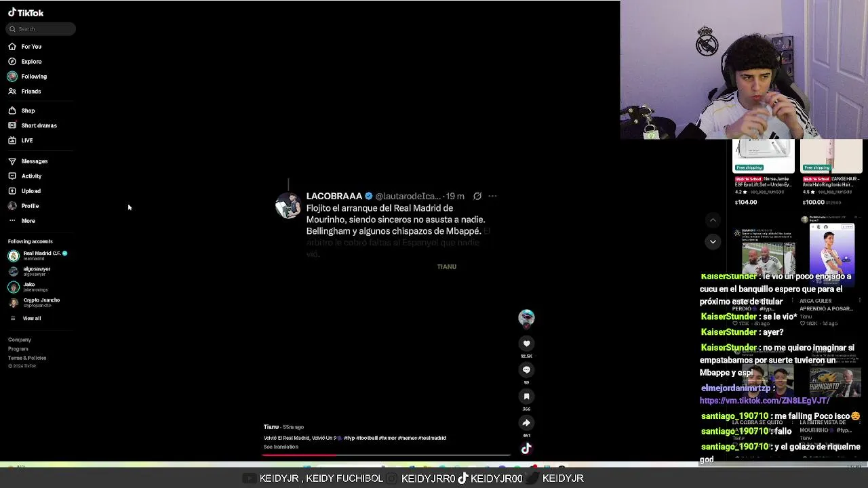Click the Activity inbox icon
Image resolution: width=868 pixels, height=488 pixels.
pyautogui.click(x=12, y=176)
